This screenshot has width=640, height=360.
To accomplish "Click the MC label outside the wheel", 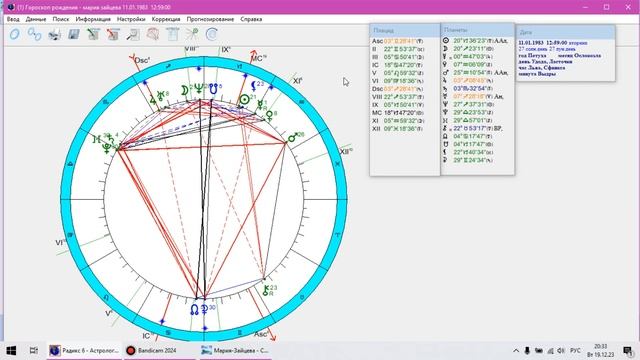I will point(258,58).
